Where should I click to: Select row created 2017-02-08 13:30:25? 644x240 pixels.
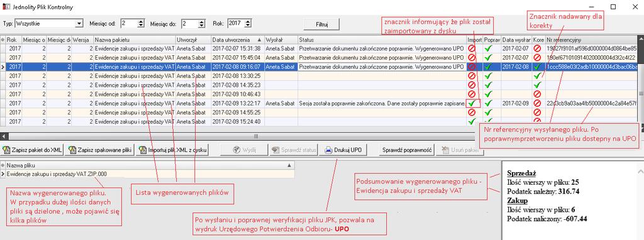point(319,76)
